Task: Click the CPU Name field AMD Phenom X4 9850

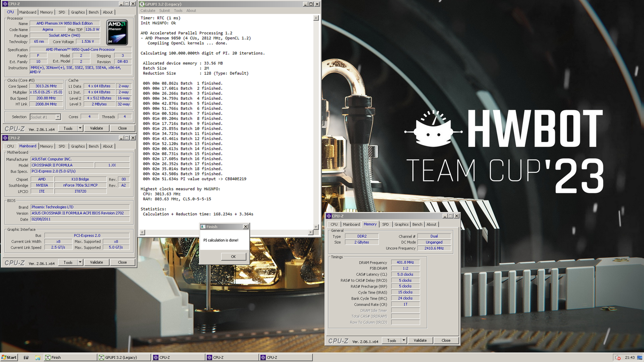Action: (x=64, y=23)
